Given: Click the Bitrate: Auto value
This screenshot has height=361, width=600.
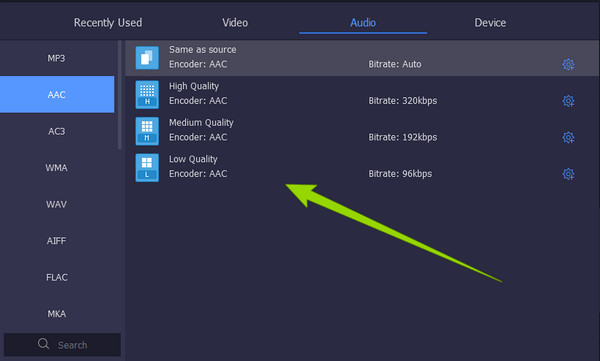Looking at the screenshot, I should [395, 64].
